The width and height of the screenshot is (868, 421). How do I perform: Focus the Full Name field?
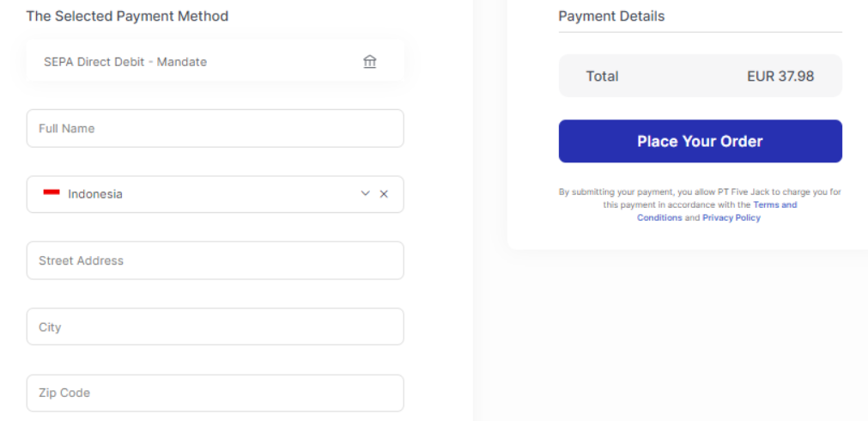[215, 128]
